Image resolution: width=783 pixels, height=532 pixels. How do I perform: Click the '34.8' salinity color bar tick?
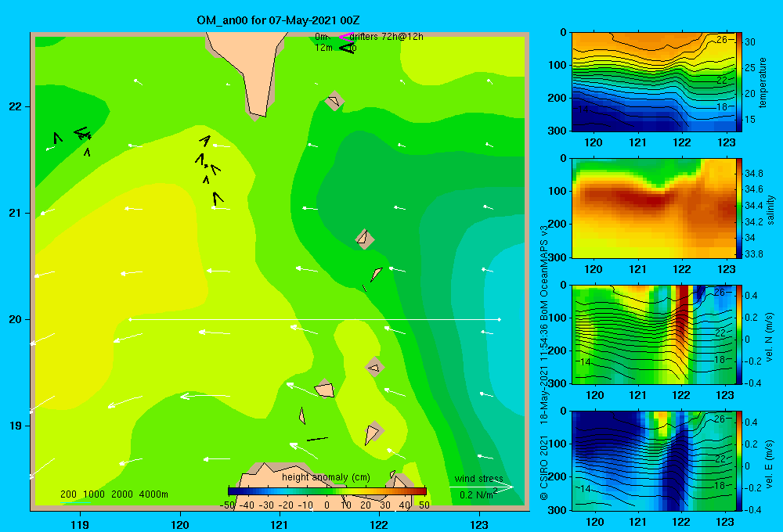[x=754, y=174]
